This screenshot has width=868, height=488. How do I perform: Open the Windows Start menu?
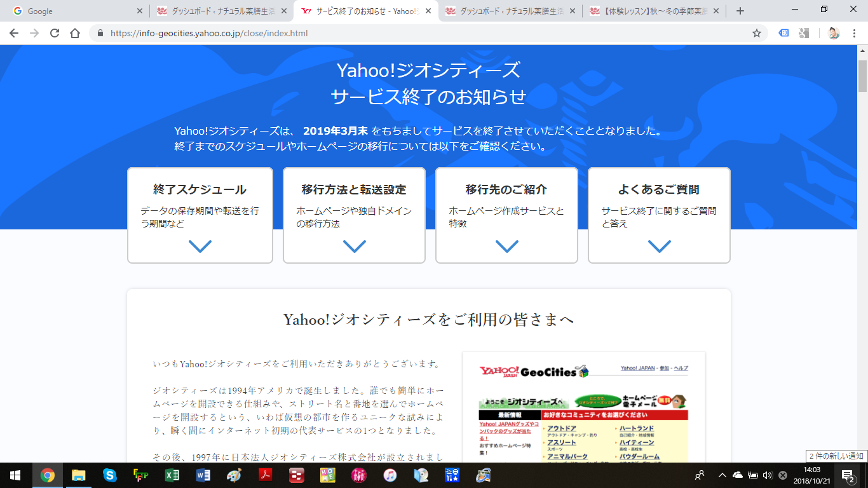click(x=15, y=475)
